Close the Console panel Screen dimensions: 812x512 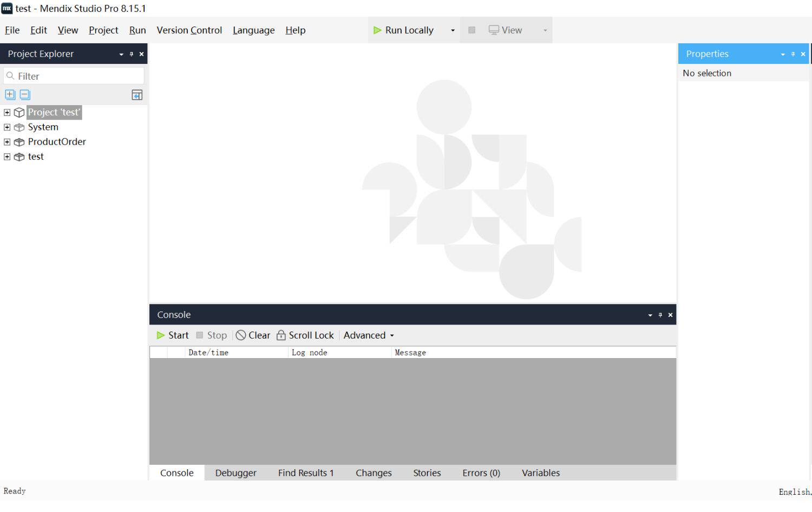pyautogui.click(x=671, y=315)
